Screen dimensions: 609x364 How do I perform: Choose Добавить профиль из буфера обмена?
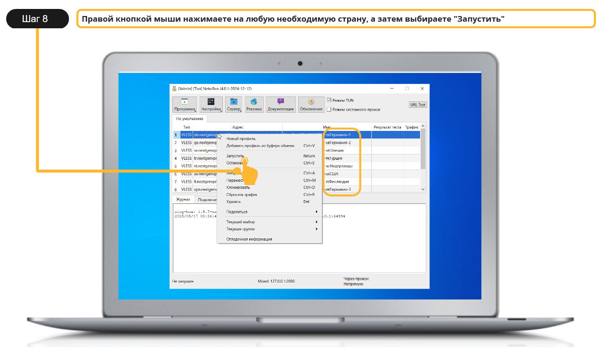269,146
